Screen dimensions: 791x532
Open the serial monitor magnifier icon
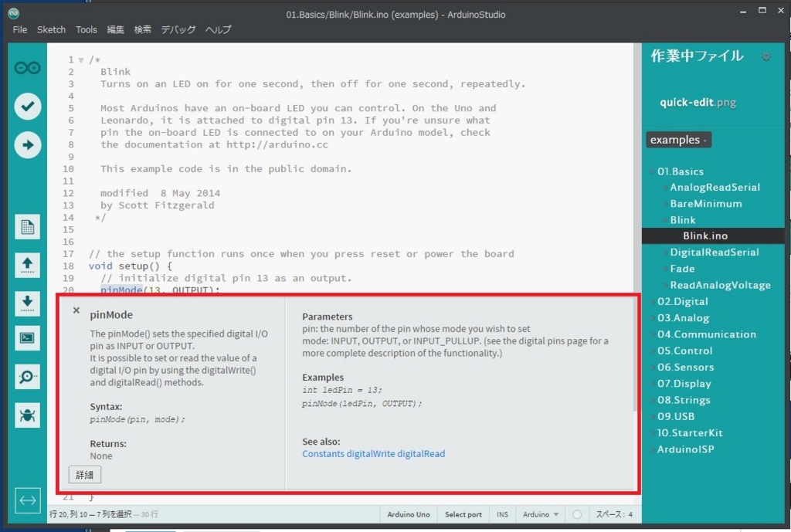[27, 377]
